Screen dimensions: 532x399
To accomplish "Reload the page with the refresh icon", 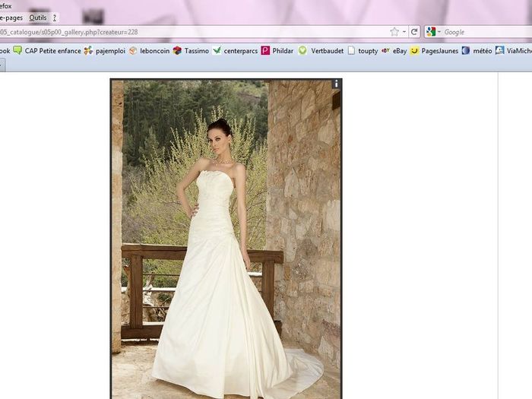I will [x=414, y=32].
